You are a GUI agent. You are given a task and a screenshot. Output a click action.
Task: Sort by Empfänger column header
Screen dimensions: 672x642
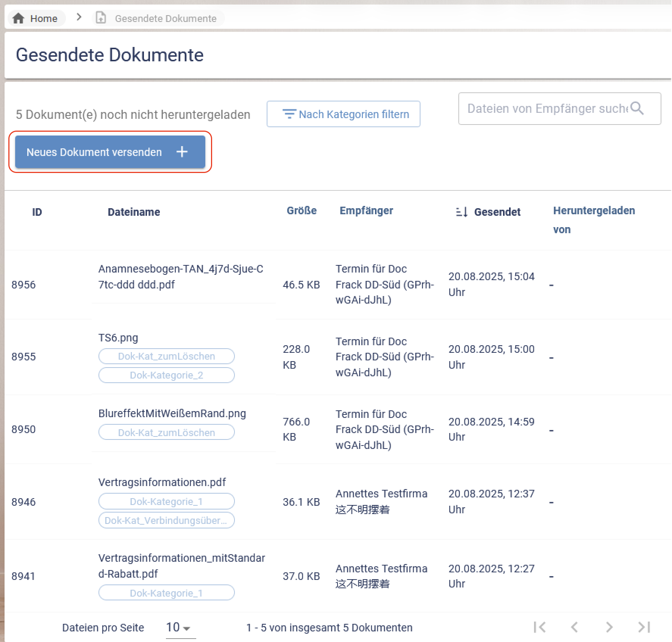tap(366, 210)
